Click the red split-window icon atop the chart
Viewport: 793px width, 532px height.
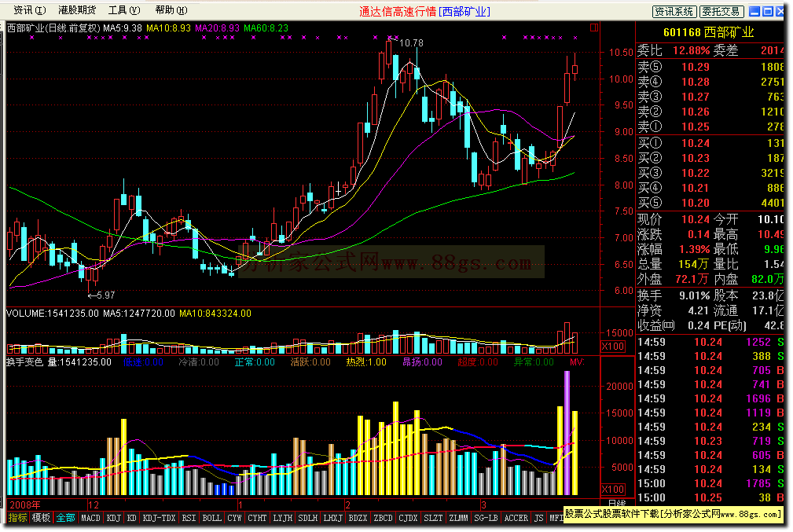(593, 28)
